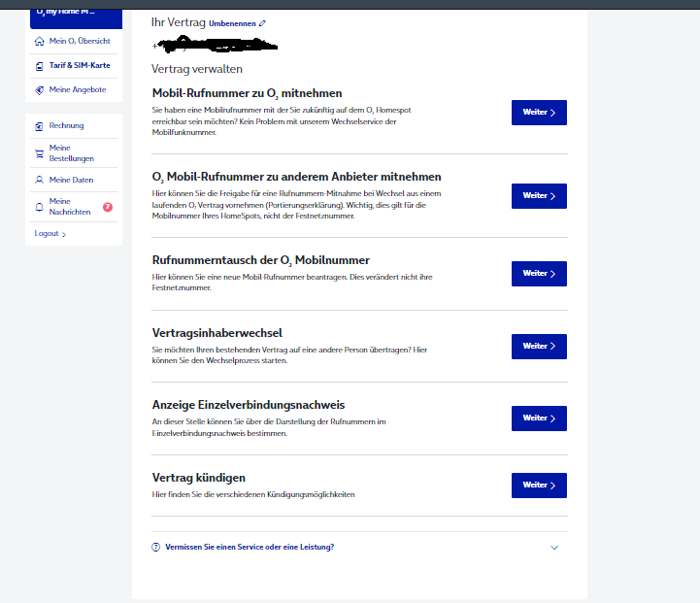Click the red notification badge with 7
This screenshot has width=700, height=603.
coord(108,207)
